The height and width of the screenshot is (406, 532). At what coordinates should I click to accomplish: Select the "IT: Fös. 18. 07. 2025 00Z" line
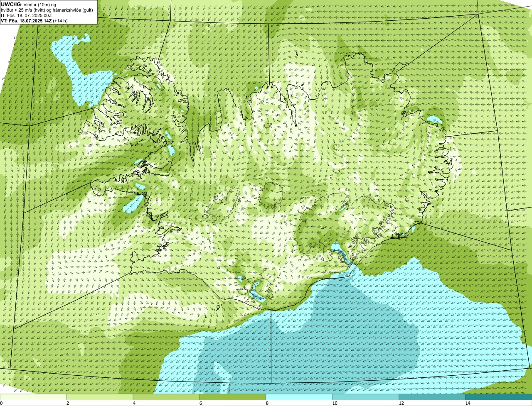[26, 15]
